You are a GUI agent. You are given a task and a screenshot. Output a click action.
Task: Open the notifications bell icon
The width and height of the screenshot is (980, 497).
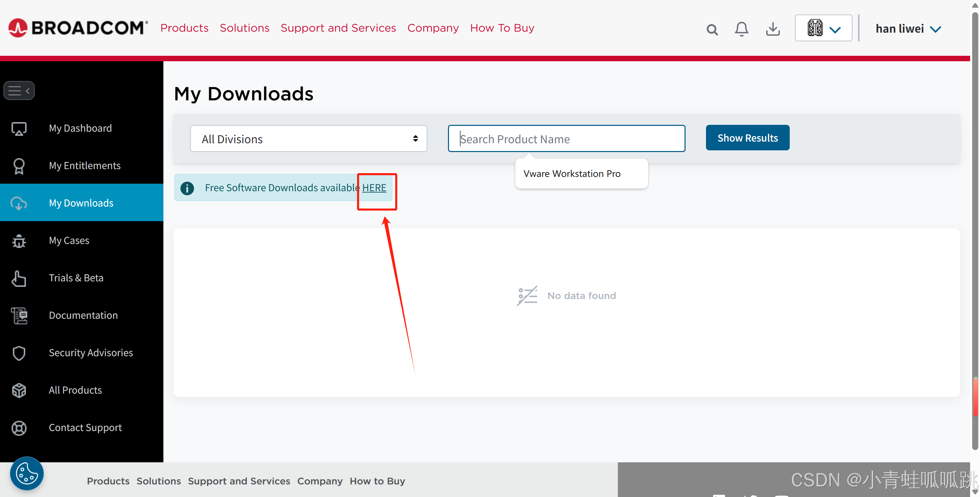coord(741,29)
